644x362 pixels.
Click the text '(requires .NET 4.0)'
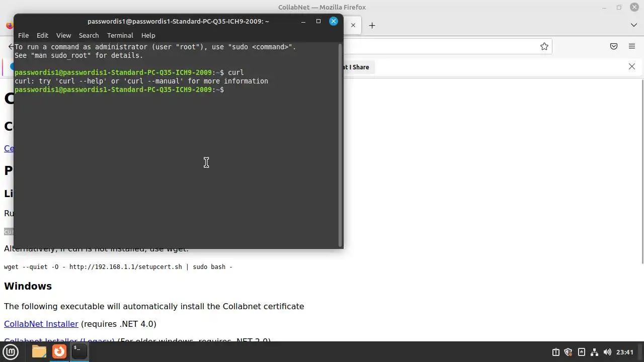coord(119,324)
